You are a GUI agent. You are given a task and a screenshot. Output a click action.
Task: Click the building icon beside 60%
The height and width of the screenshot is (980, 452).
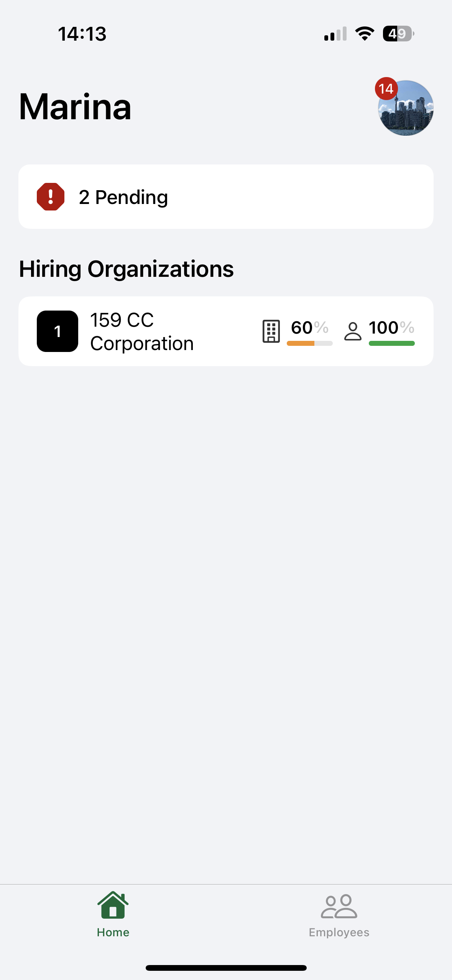(271, 331)
